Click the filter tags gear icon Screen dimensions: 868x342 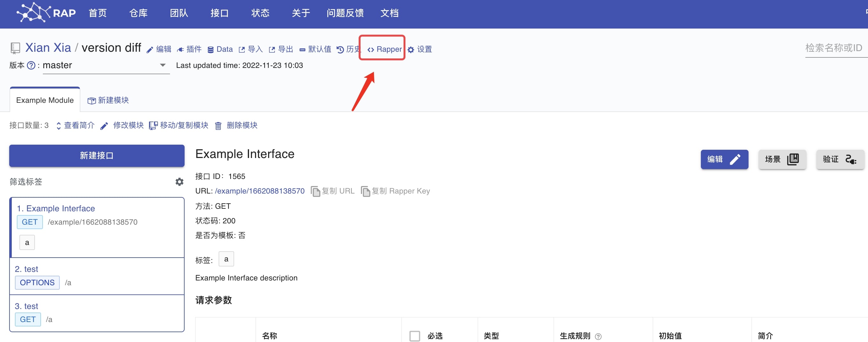pyautogui.click(x=179, y=182)
